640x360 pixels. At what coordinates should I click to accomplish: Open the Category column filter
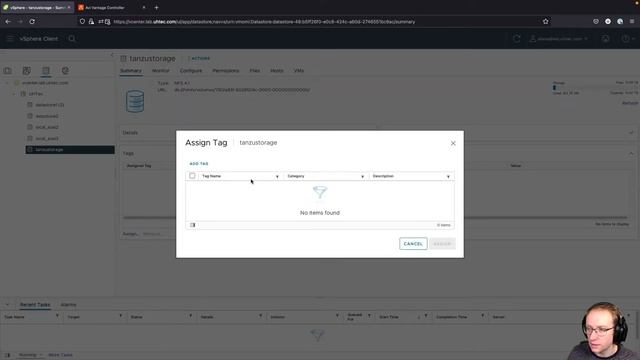point(362,176)
